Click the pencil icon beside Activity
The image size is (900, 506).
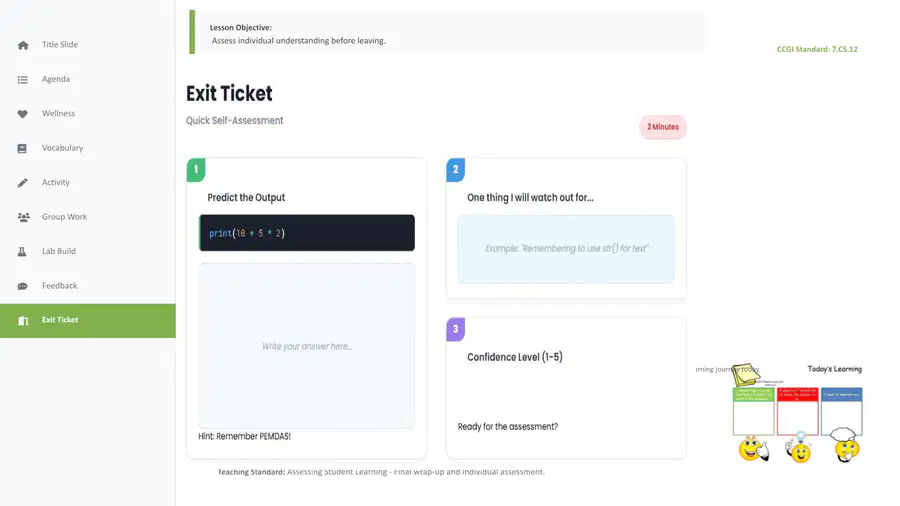pos(22,183)
